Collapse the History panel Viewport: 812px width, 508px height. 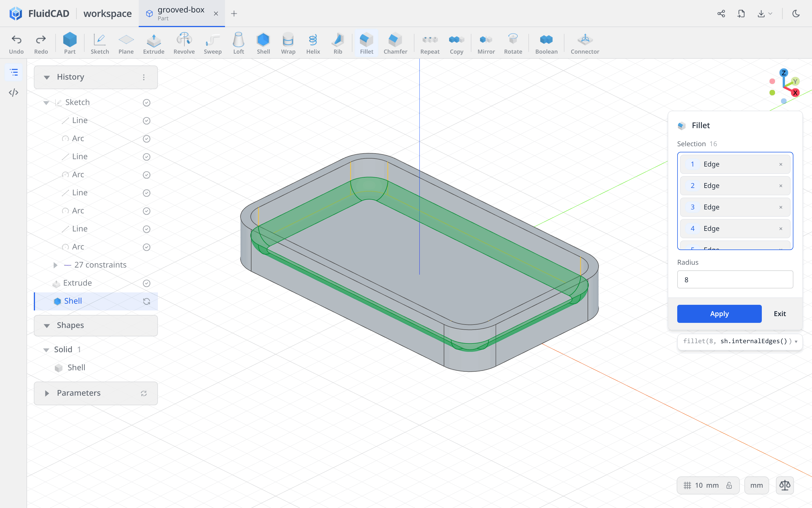click(x=47, y=77)
